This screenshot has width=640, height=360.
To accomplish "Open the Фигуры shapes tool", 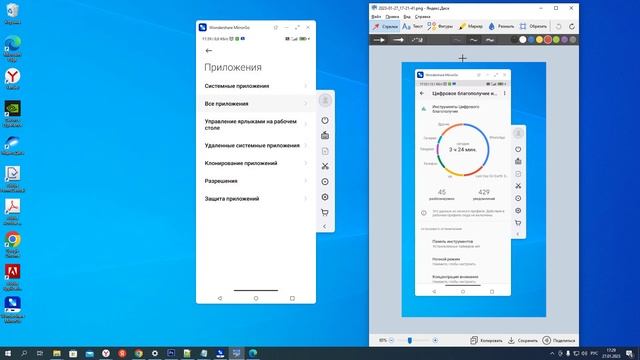I will tap(440, 27).
